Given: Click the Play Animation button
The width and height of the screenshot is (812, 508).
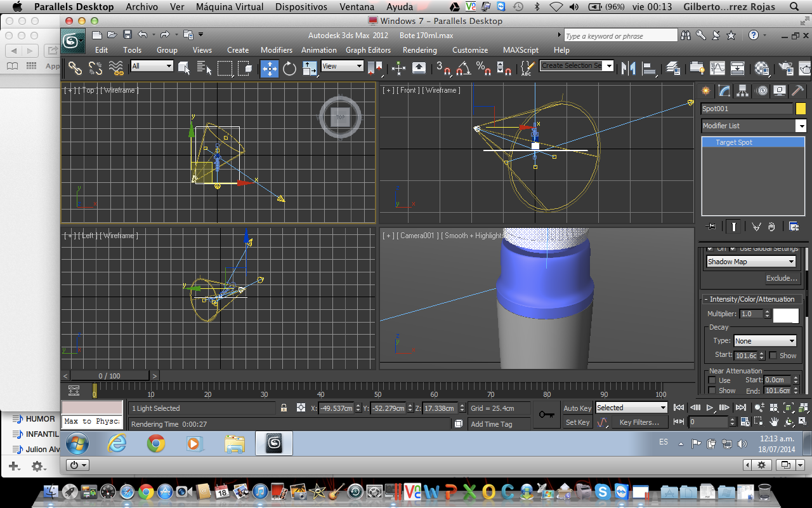Looking at the screenshot, I should (x=710, y=408).
